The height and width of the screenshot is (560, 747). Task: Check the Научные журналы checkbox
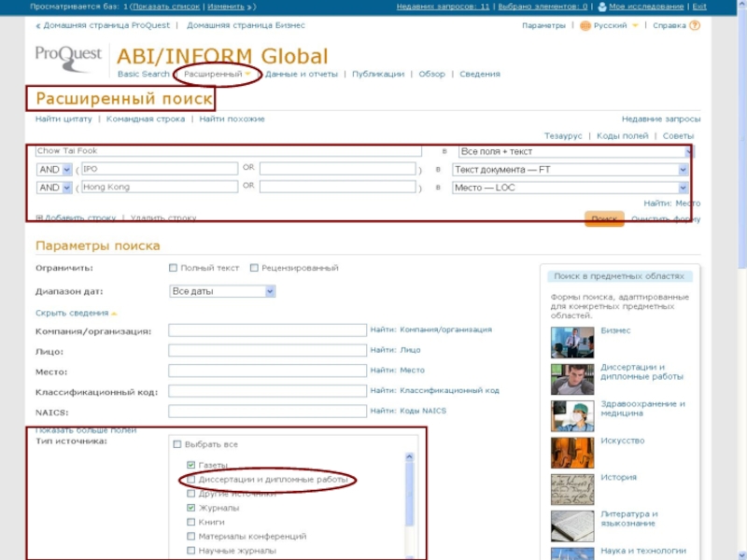tap(191, 551)
